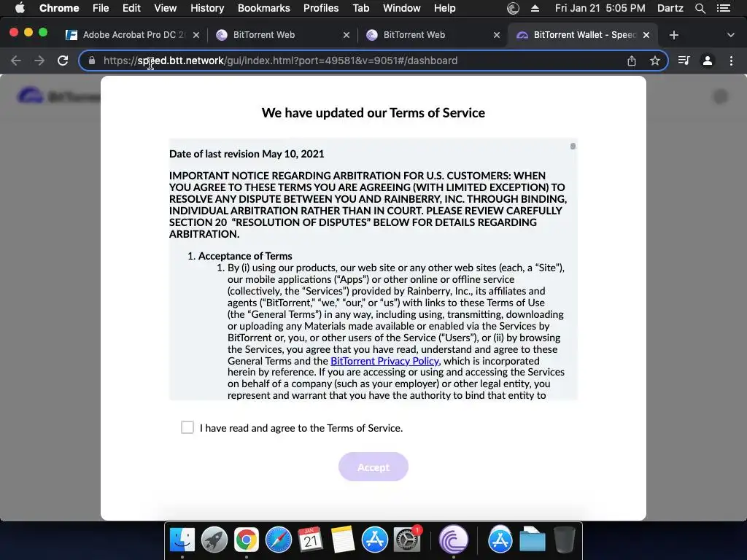
Task: Click the Date of last revision text
Action: click(x=247, y=154)
